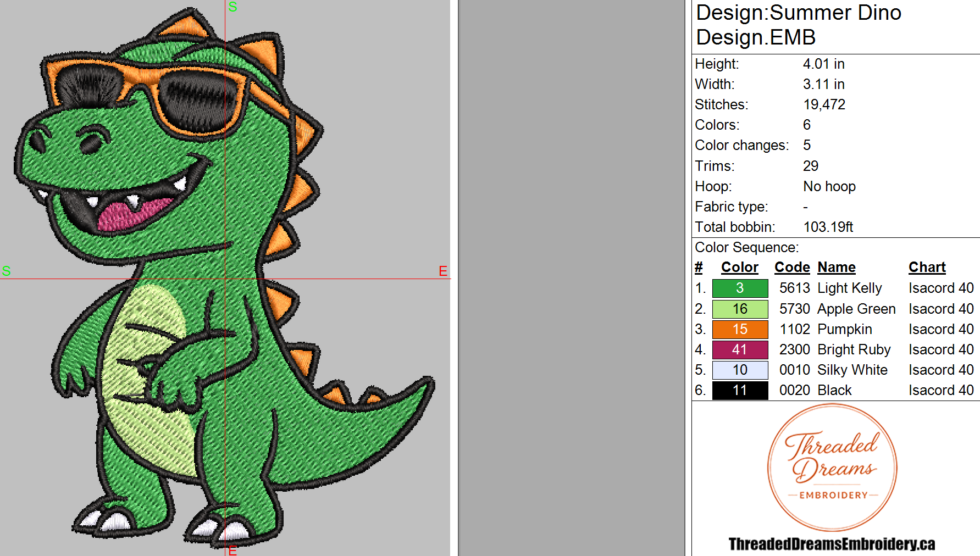Click the Trims value 29

(811, 166)
